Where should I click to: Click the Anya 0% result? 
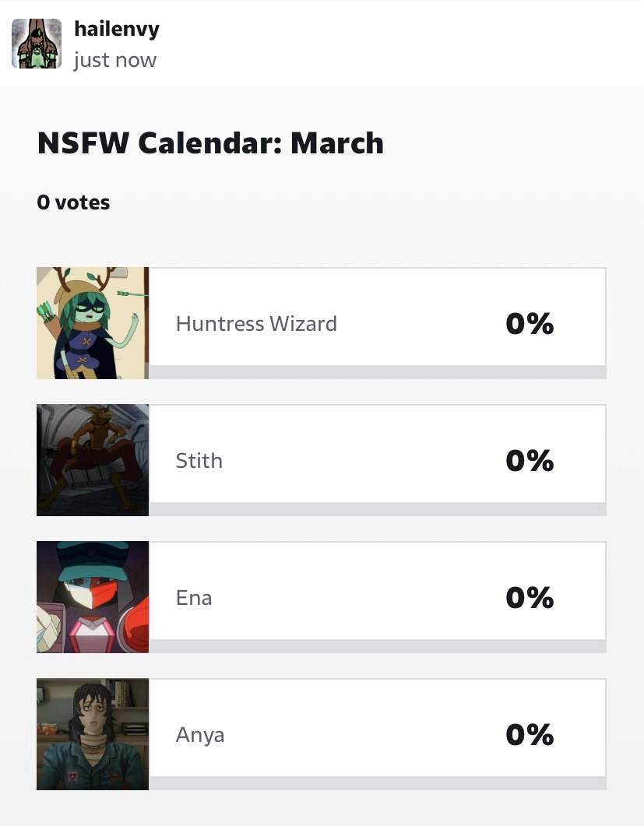[530, 734]
